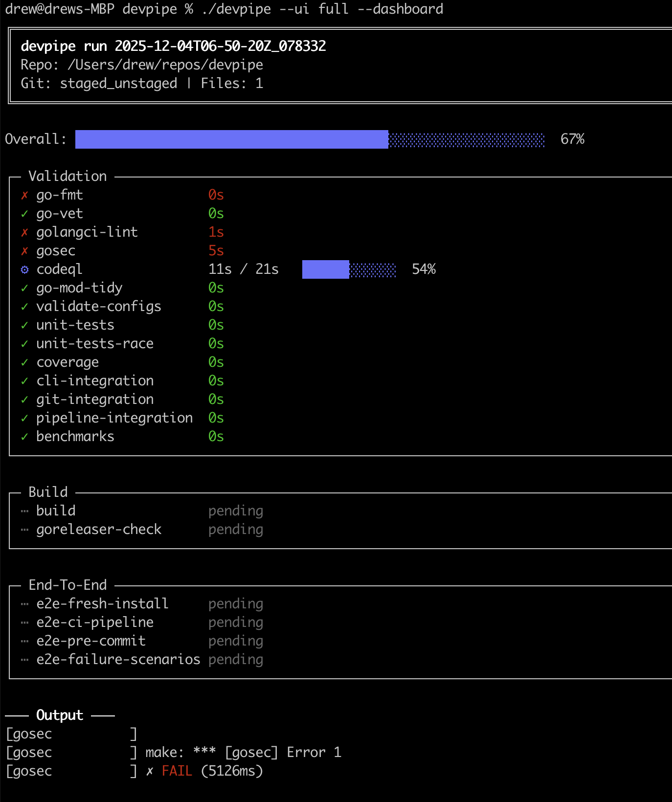Image resolution: width=672 pixels, height=802 pixels.
Task: Click the red X status icon beside go-fmt
Action: (24, 195)
